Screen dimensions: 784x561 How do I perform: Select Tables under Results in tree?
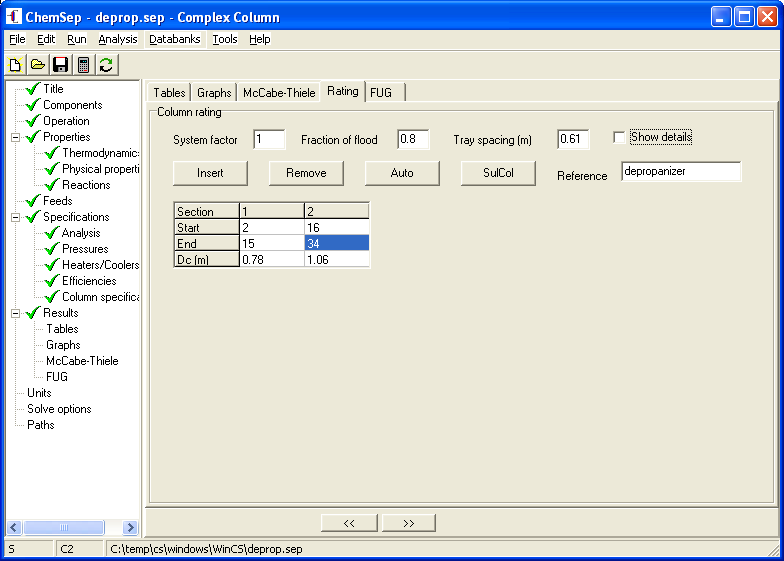[x=62, y=329]
